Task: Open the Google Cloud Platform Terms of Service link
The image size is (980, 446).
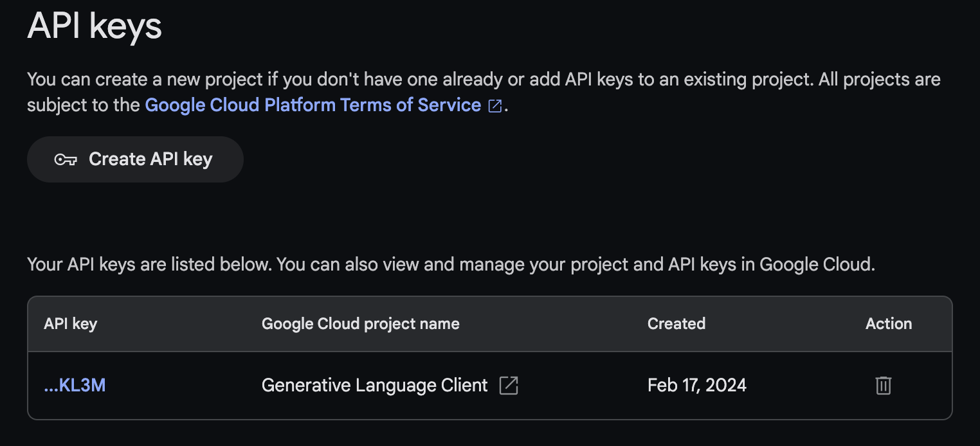Action: point(313,105)
